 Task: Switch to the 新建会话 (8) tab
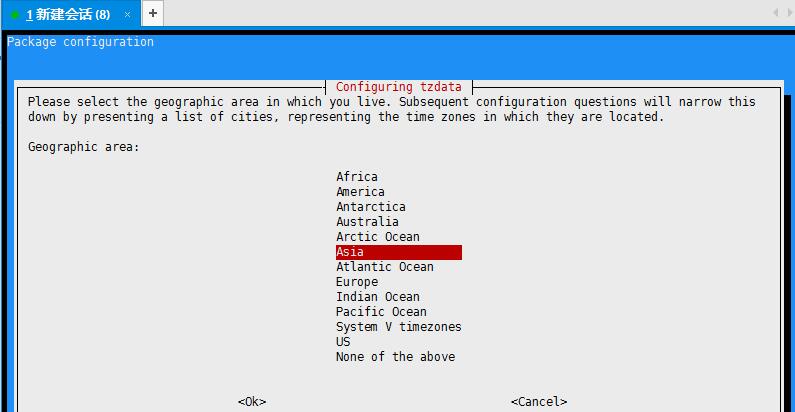coord(67,14)
